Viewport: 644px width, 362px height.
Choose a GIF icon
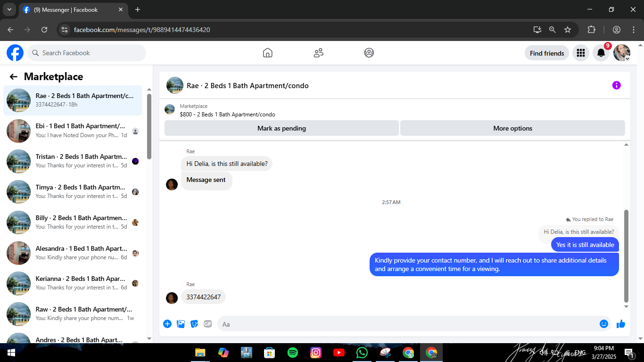pyautogui.click(x=208, y=324)
